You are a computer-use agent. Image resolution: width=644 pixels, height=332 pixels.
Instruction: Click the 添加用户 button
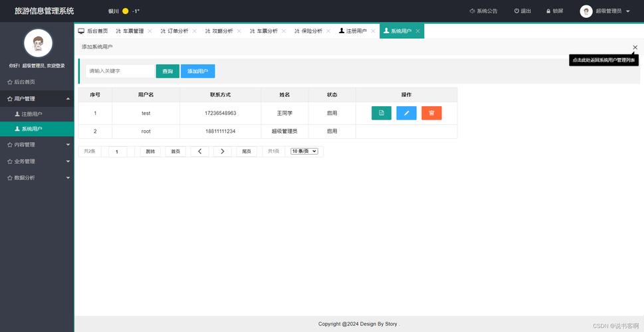pyautogui.click(x=197, y=71)
